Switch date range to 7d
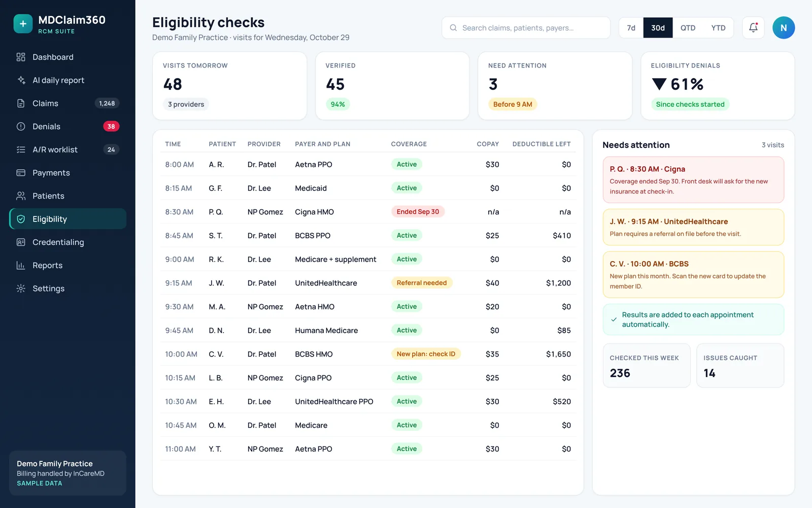The height and width of the screenshot is (508, 812). tap(631, 28)
